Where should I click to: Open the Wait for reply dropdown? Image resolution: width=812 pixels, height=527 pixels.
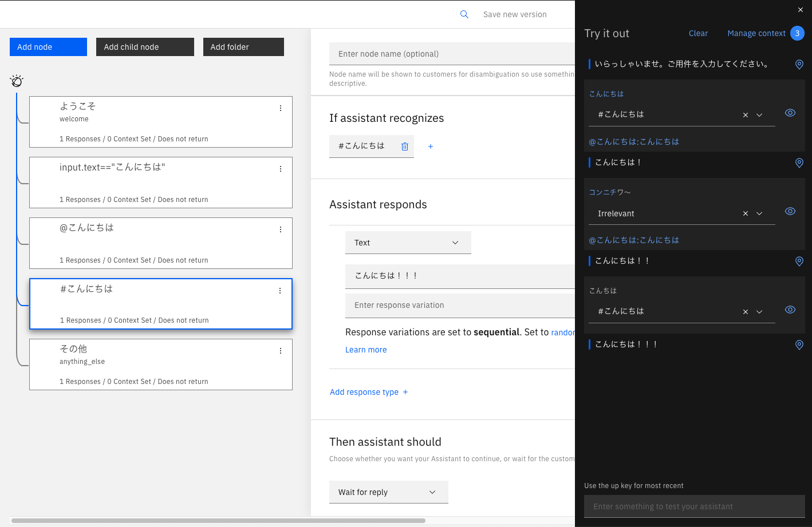[388, 492]
